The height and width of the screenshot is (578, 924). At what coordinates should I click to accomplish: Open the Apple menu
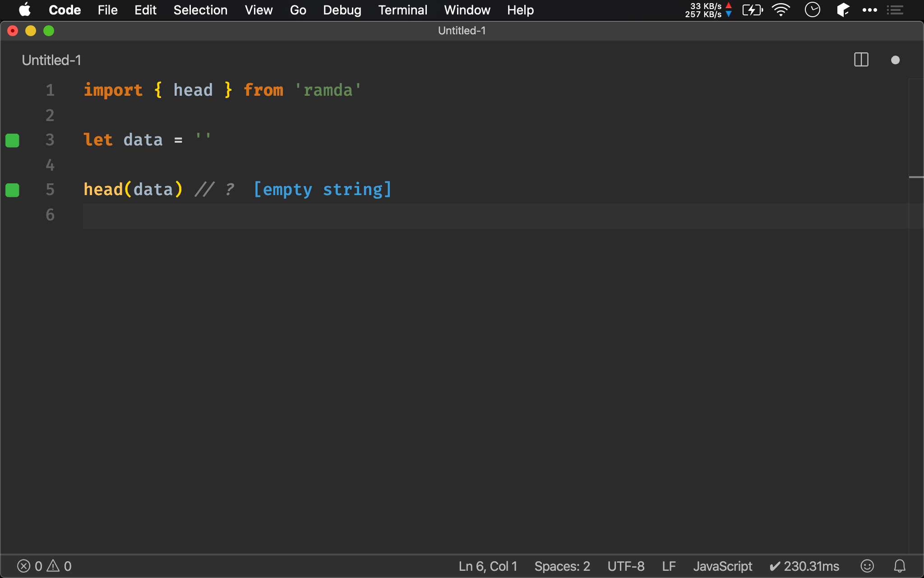click(x=25, y=10)
